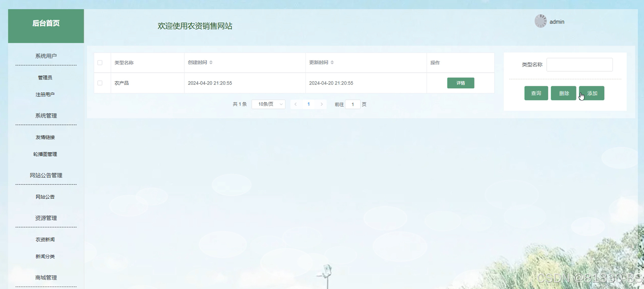This screenshot has width=644, height=289.
Task: Expand 商城管理 menu group
Action: pos(46,277)
